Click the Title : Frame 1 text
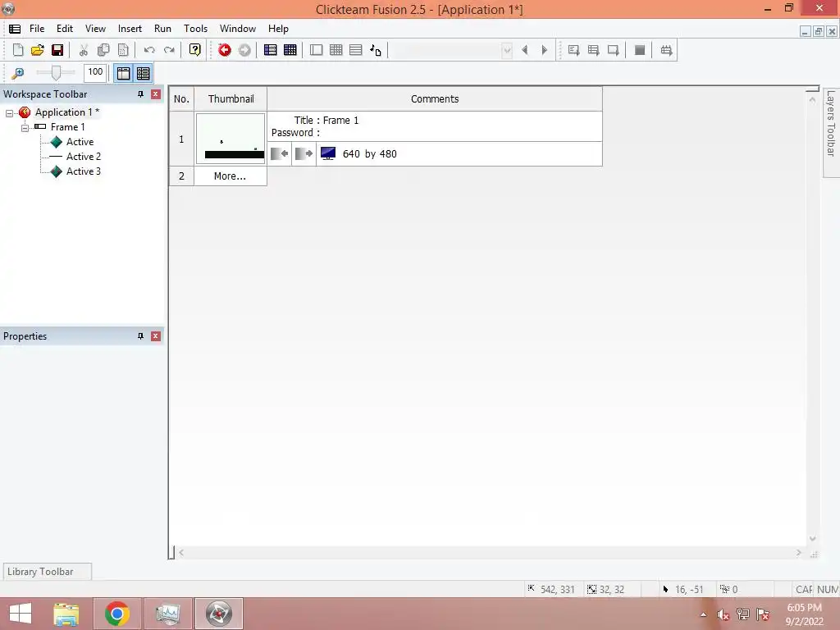This screenshot has height=630, width=840. pyautogui.click(x=326, y=121)
